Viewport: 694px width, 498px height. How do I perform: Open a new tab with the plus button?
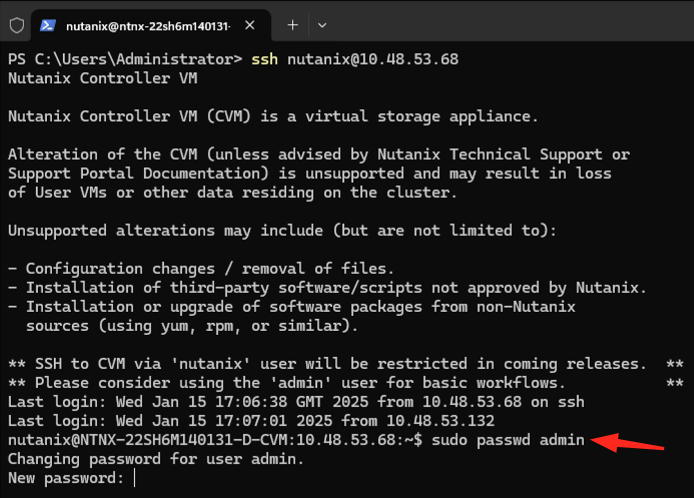point(293,23)
